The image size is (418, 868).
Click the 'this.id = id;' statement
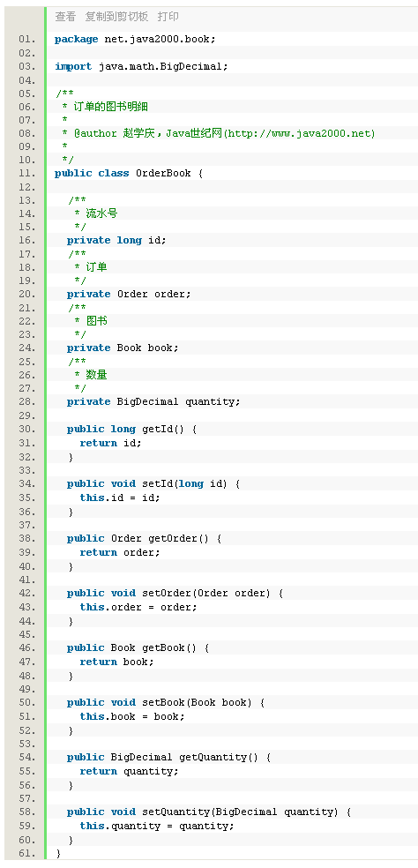(120, 498)
